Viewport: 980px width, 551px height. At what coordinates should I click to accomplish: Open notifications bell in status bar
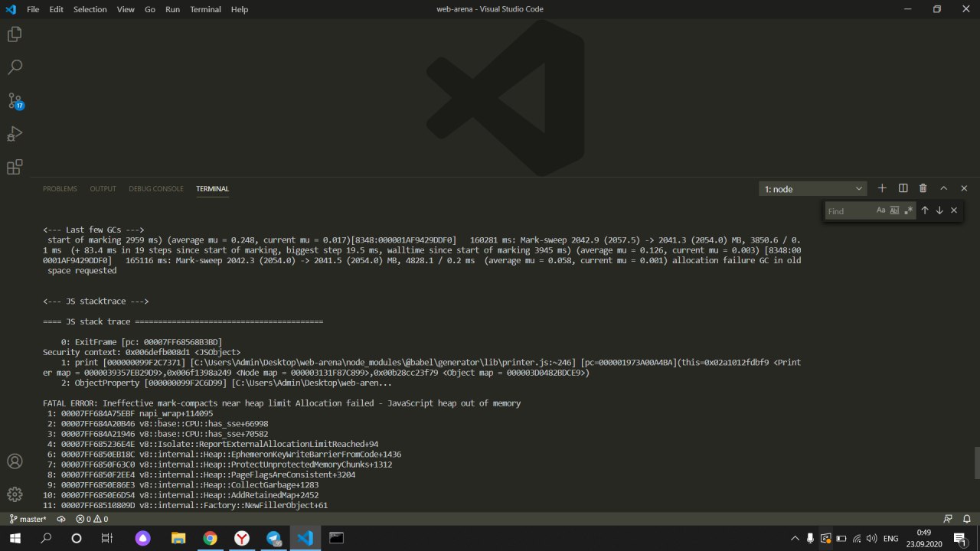967,519
